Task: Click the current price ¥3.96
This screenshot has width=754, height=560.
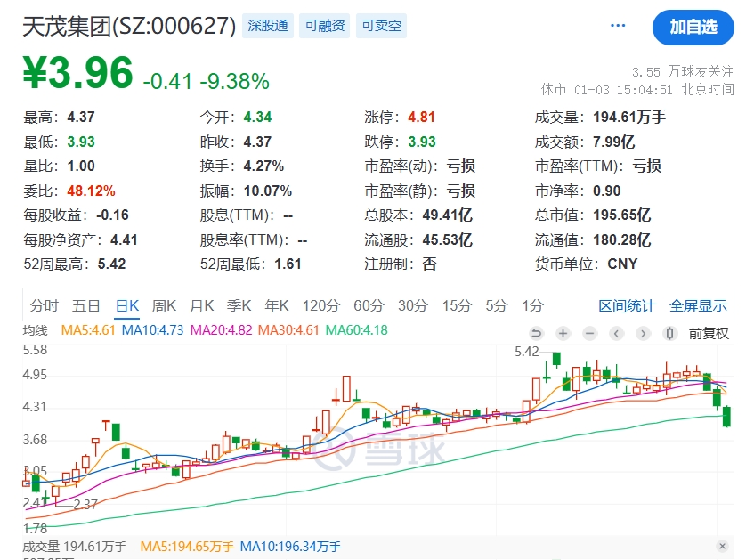Action: point(78,73)
